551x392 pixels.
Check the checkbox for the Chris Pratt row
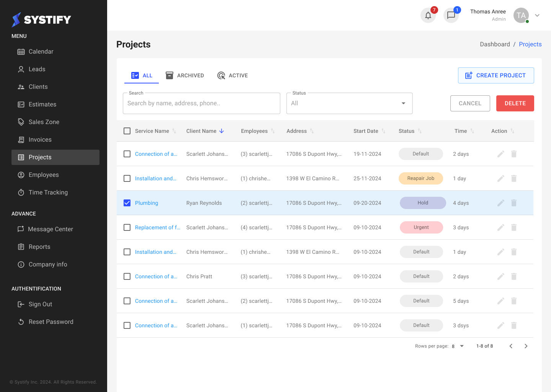click(127, 276)
